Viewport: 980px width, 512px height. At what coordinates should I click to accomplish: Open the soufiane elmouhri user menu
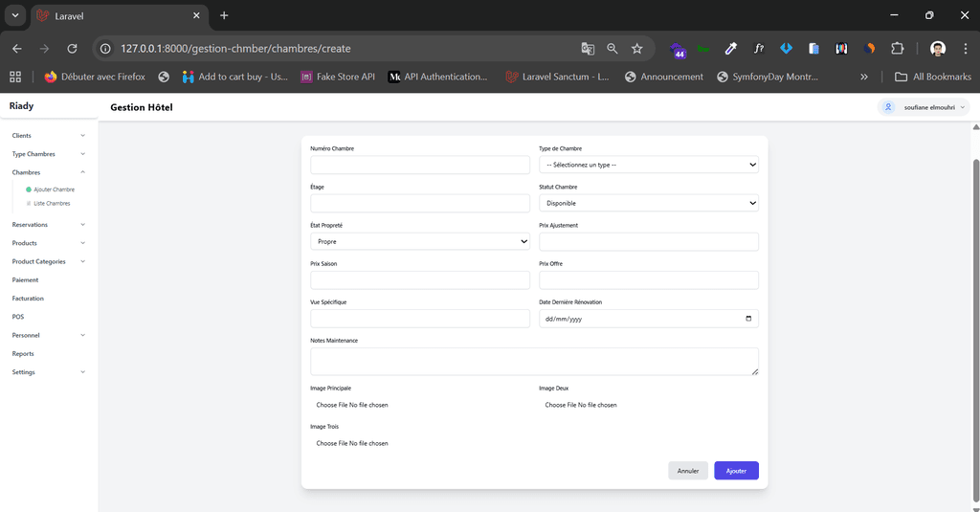[924, 107]
